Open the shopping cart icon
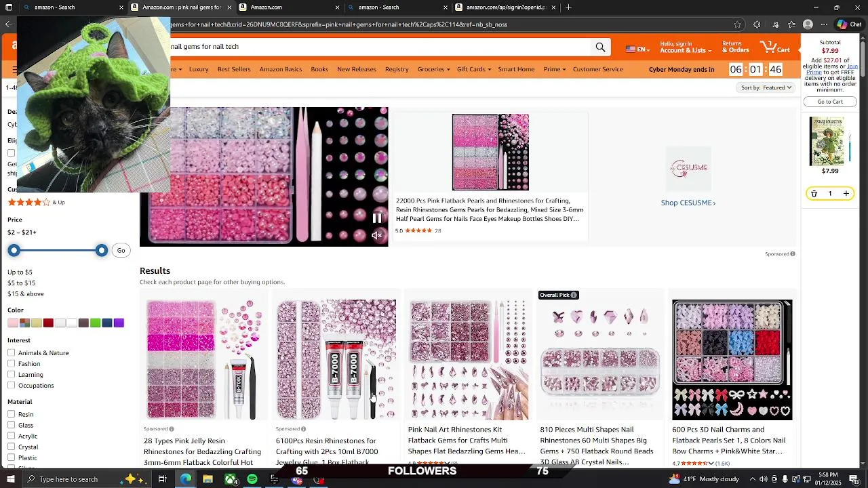 point(775,47)
